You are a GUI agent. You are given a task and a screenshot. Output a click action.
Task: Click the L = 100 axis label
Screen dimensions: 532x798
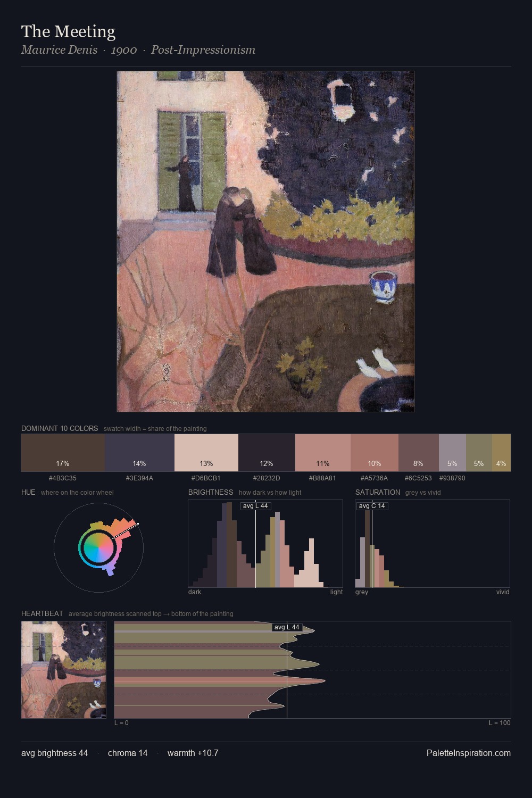tap(500, 723)
